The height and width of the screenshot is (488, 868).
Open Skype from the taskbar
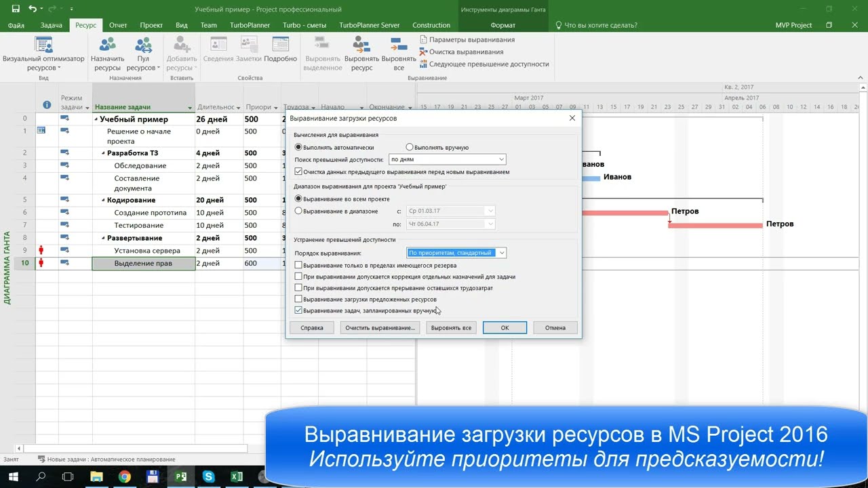[x=208, y=477]
